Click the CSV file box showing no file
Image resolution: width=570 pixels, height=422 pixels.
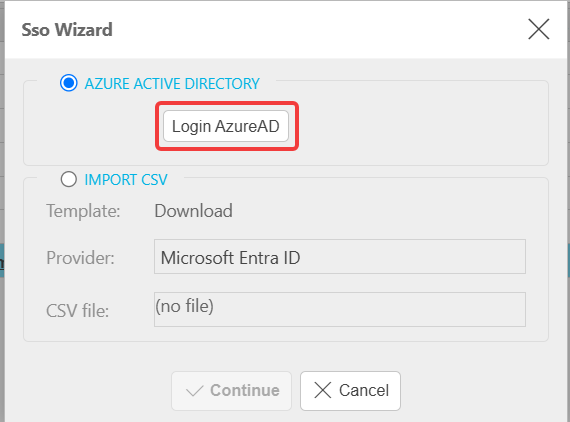(x=340, y=309)
